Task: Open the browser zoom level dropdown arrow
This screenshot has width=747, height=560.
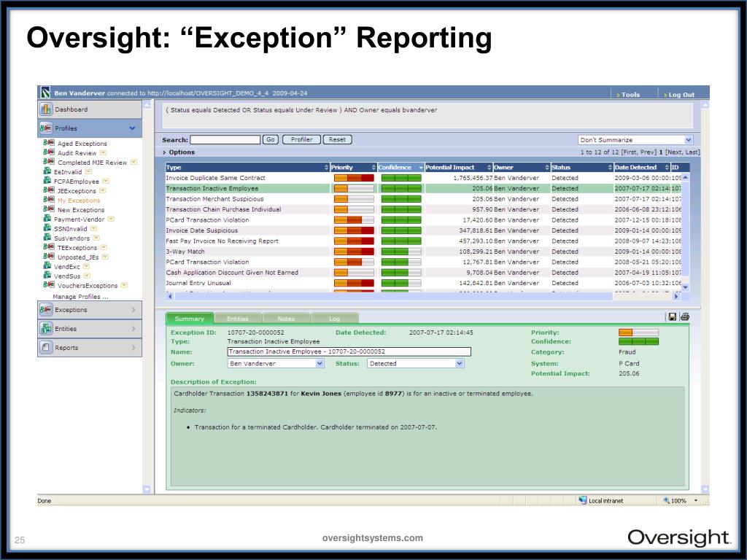Action: point(695,500)
